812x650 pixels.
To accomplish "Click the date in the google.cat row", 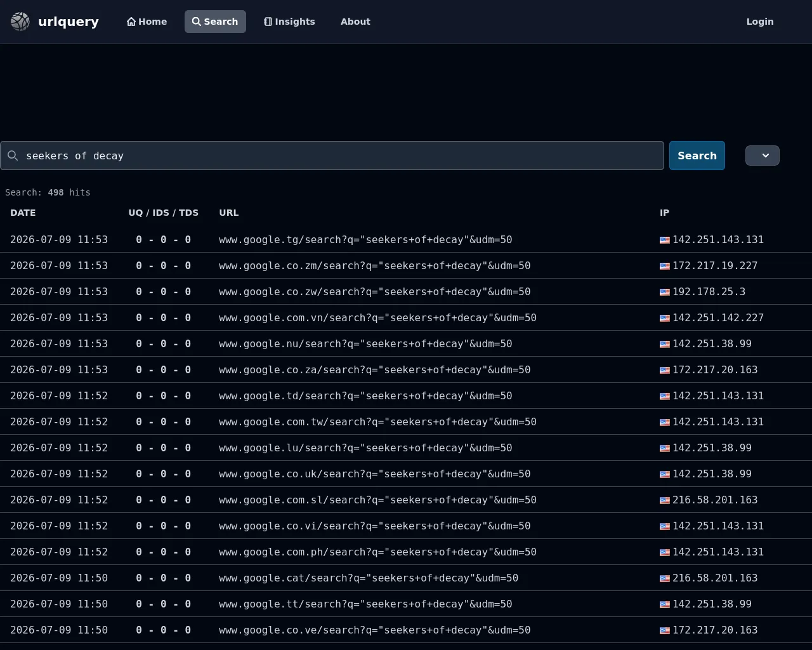I will tap(59, 578).
